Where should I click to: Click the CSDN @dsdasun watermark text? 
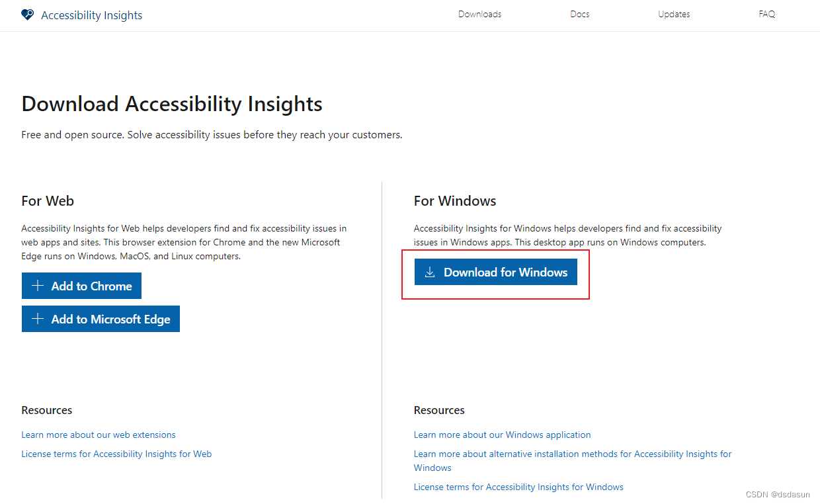pos(778,494)
